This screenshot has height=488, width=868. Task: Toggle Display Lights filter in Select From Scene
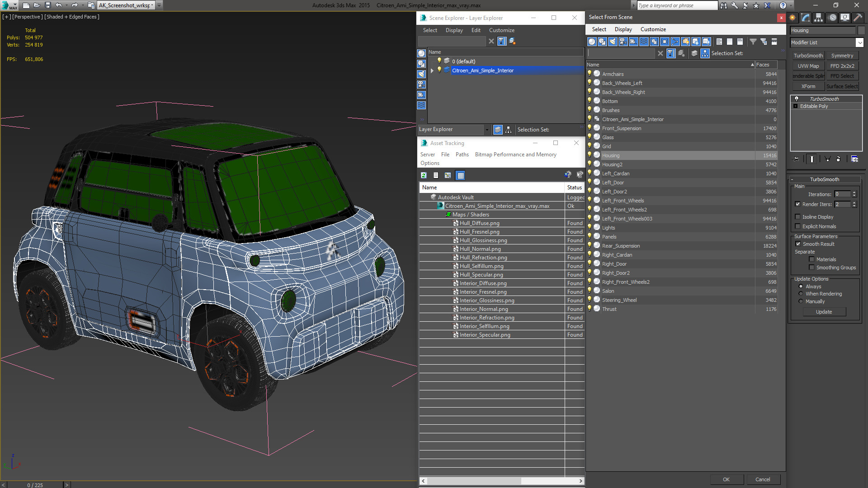click(x=613, y=42)
